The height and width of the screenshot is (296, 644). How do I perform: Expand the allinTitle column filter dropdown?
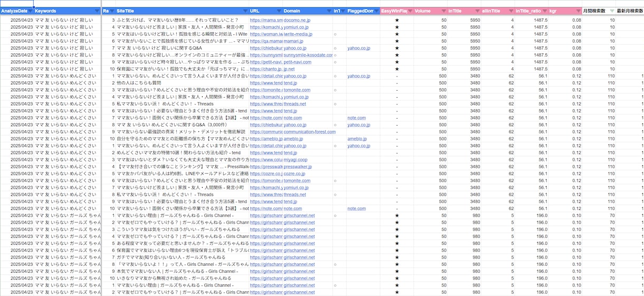point(510,11)
